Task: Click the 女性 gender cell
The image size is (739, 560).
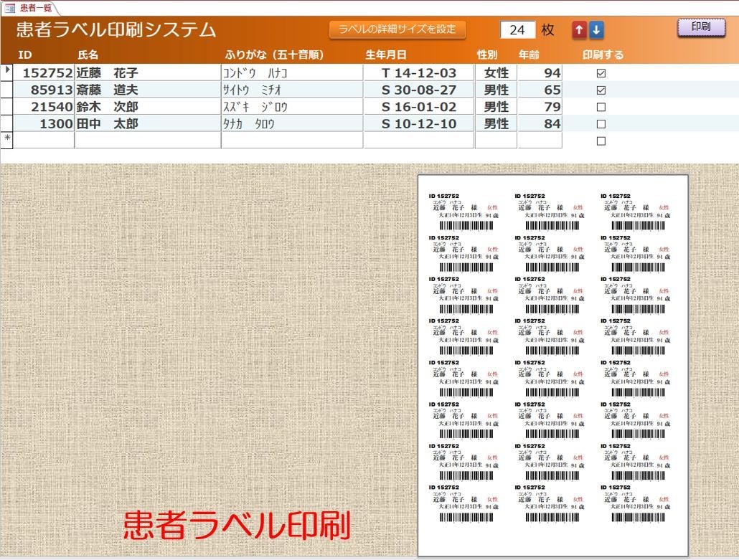Action: [x=496, y=72]
